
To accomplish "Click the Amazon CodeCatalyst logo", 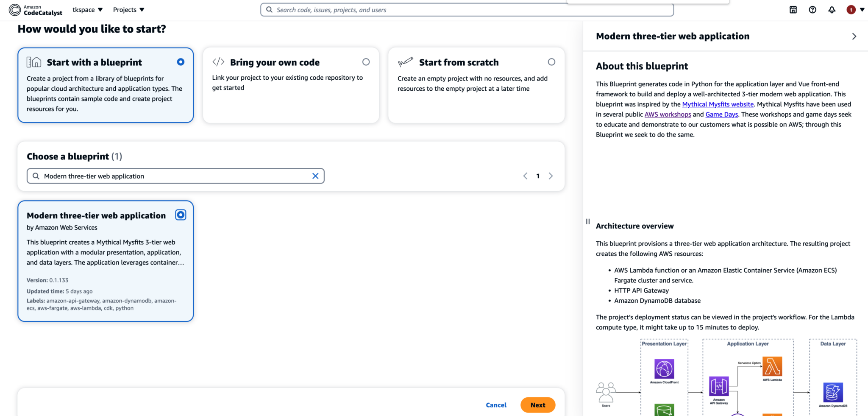I will 36,10.
